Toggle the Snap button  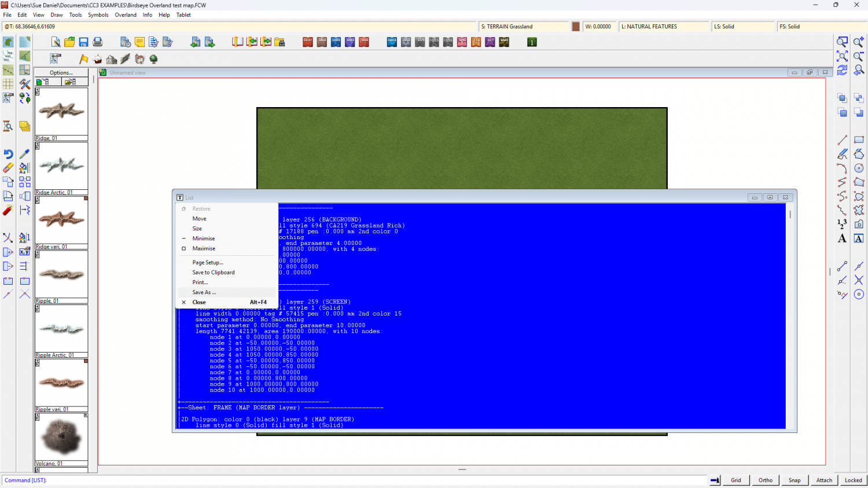tap(795, 480)
